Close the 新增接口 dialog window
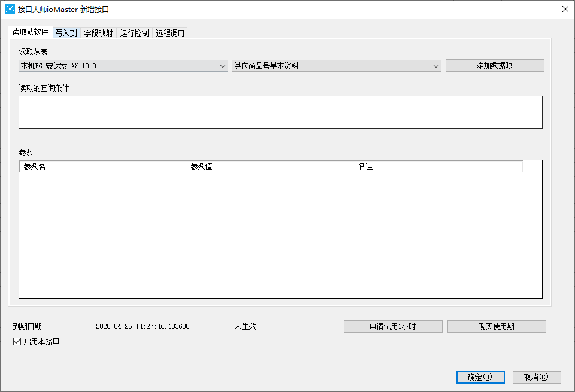The width and height of the screenshot is (575, 392). (565, 9)
